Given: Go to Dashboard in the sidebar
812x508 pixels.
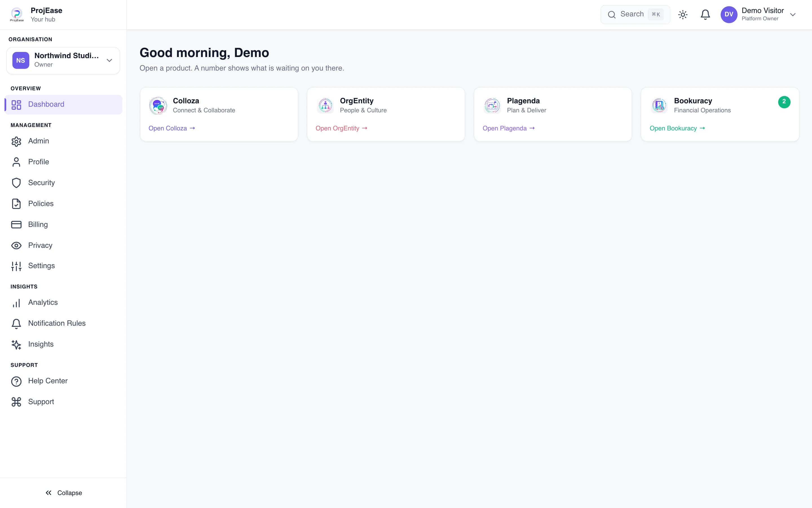Looking at the screenshot, I should click(x=63, y=104).
